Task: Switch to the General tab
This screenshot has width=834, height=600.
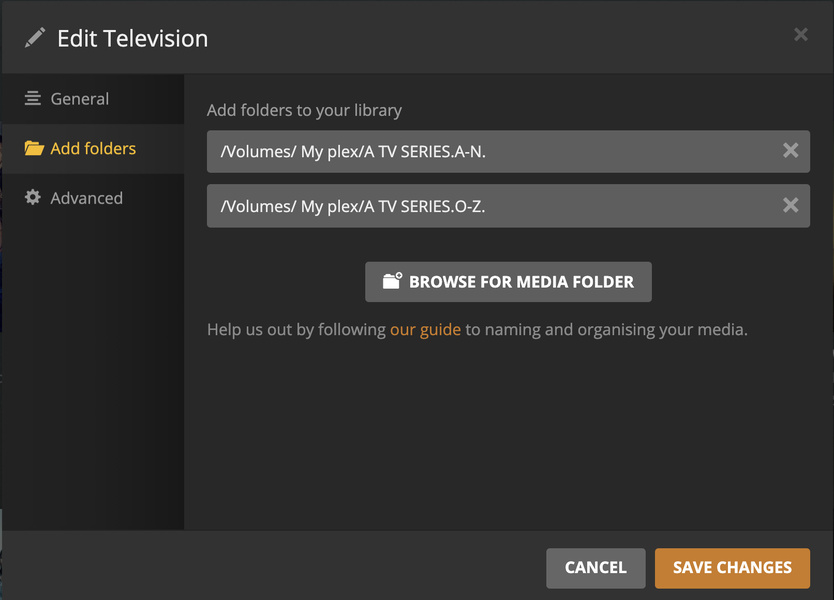Action: (x=80, y=99)
